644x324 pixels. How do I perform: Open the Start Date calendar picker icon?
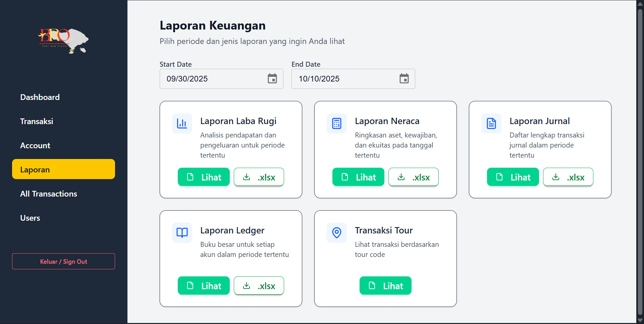click(x=272, y=79)
